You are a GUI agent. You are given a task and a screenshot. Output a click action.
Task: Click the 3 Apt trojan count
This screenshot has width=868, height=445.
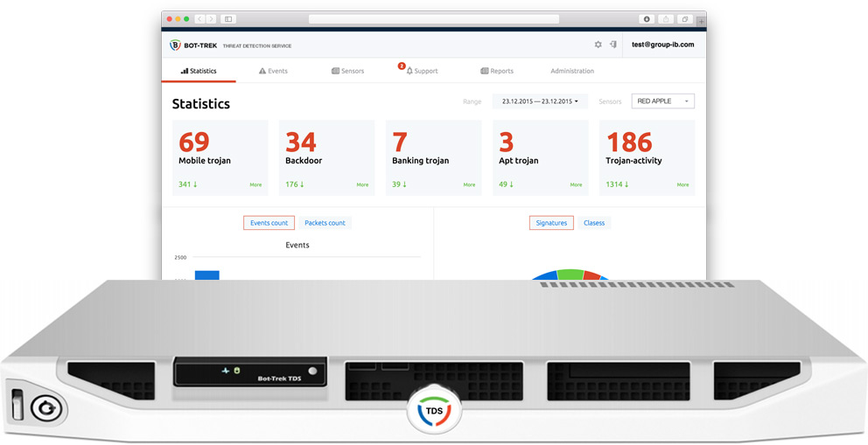506,143
